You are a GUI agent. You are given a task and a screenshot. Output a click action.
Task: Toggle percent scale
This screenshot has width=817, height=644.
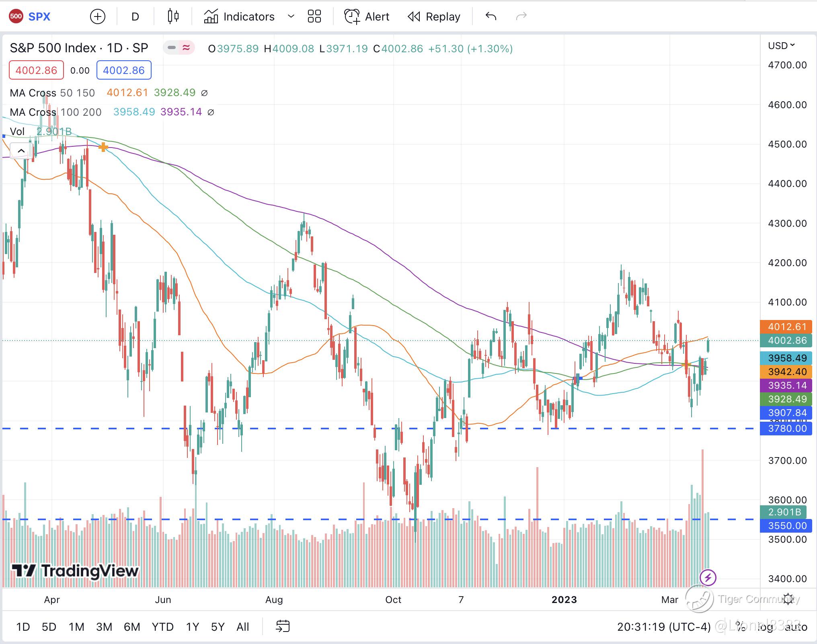741,627
